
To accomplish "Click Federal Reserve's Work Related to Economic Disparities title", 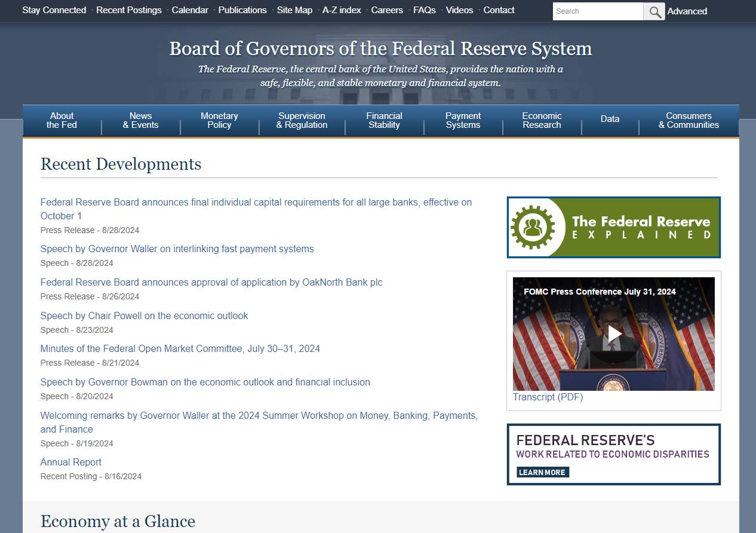I will 613,446.
